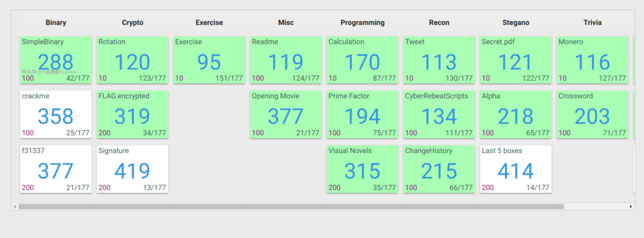Select the Exercise challenge card
644x238 pixels.
pos(209,60)
